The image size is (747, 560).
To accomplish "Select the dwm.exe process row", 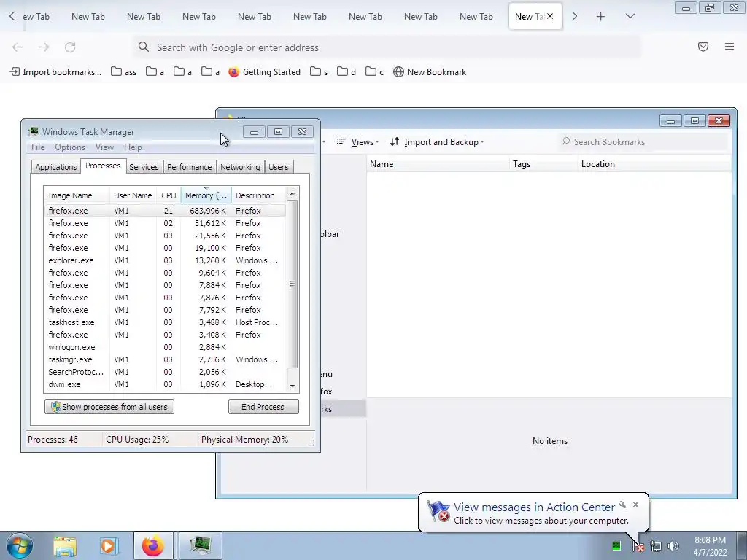I will point(166,384).
